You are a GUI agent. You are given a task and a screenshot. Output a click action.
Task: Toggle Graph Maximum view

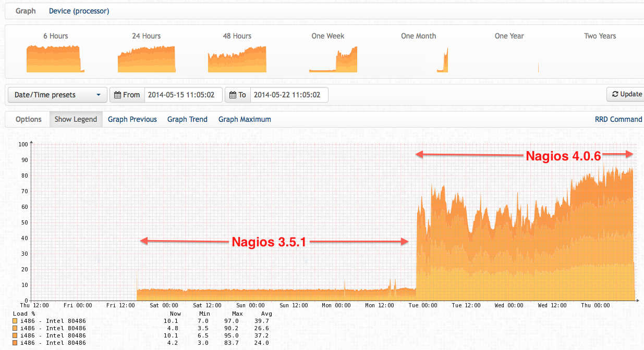(x=245, y=119)
